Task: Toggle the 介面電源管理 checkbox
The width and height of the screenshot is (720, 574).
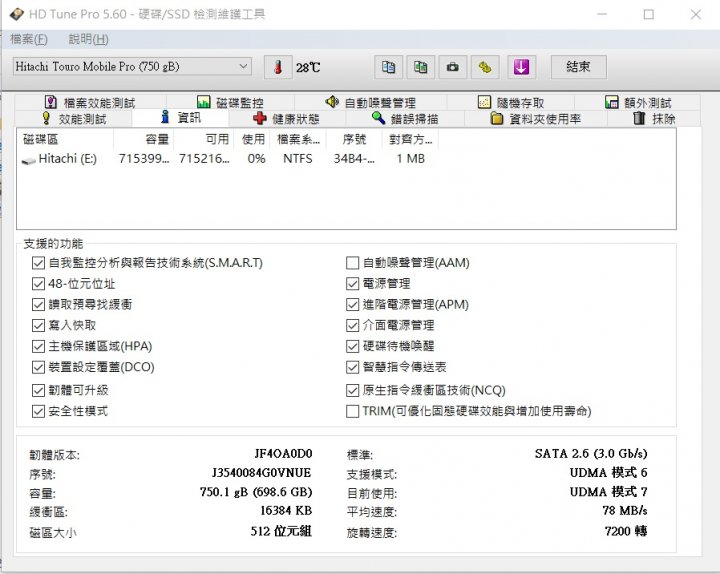Action: coord(352,326)
